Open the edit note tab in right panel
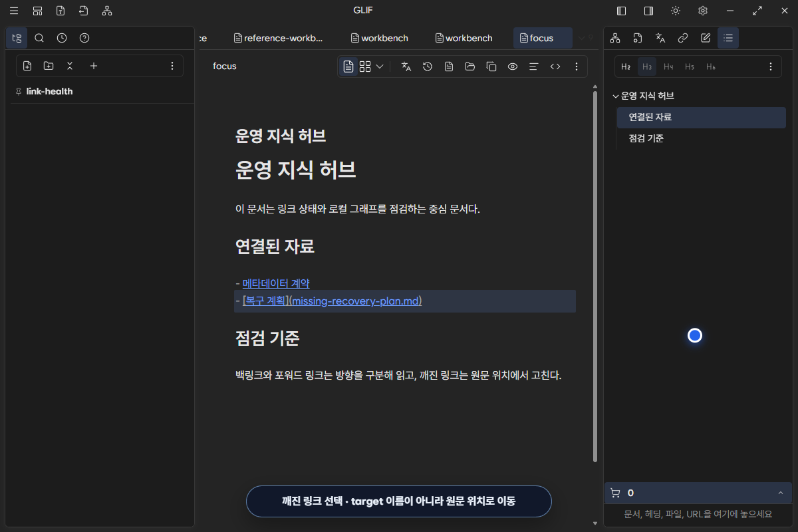Image resolution: width=798 pixels, height=532 pixels. (706, 38)
